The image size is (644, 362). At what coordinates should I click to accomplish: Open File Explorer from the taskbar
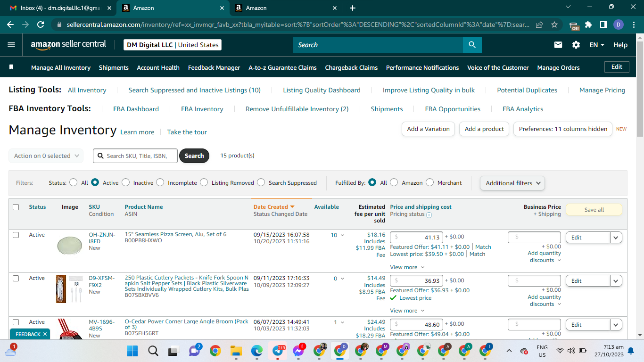click(x=236, y=351)
